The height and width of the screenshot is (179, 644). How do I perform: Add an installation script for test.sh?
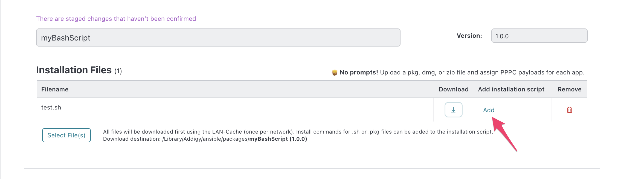click(489, 110)
